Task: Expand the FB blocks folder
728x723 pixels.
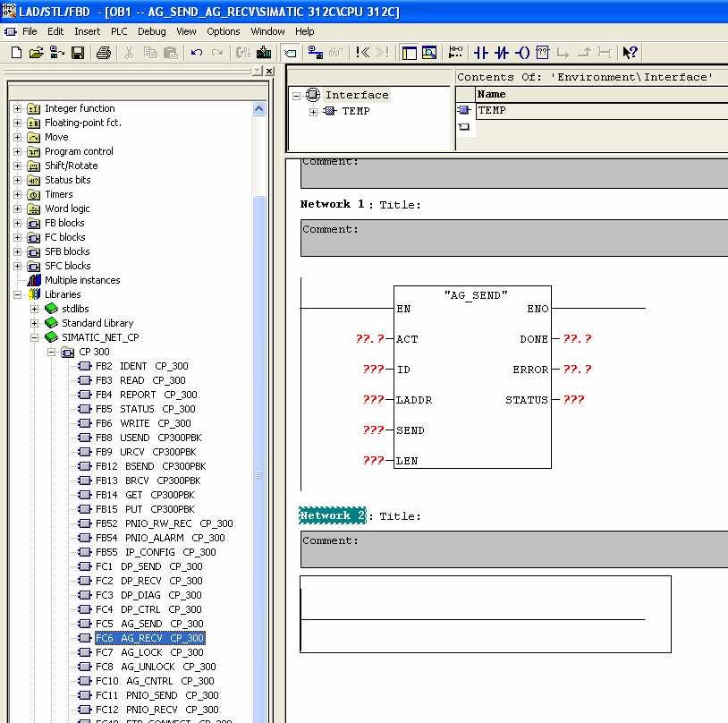Action: click(17, 223)
